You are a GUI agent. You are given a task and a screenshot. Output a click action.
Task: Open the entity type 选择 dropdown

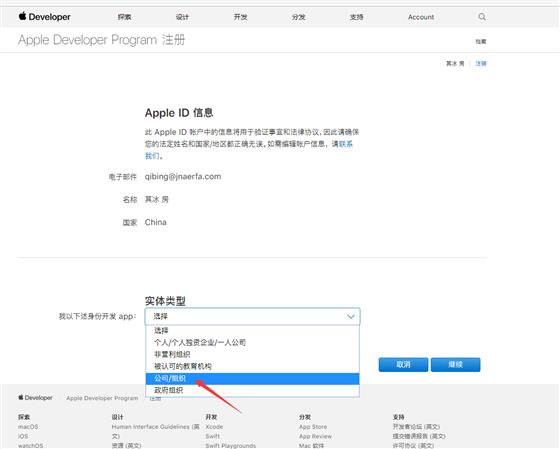[252, 316]
